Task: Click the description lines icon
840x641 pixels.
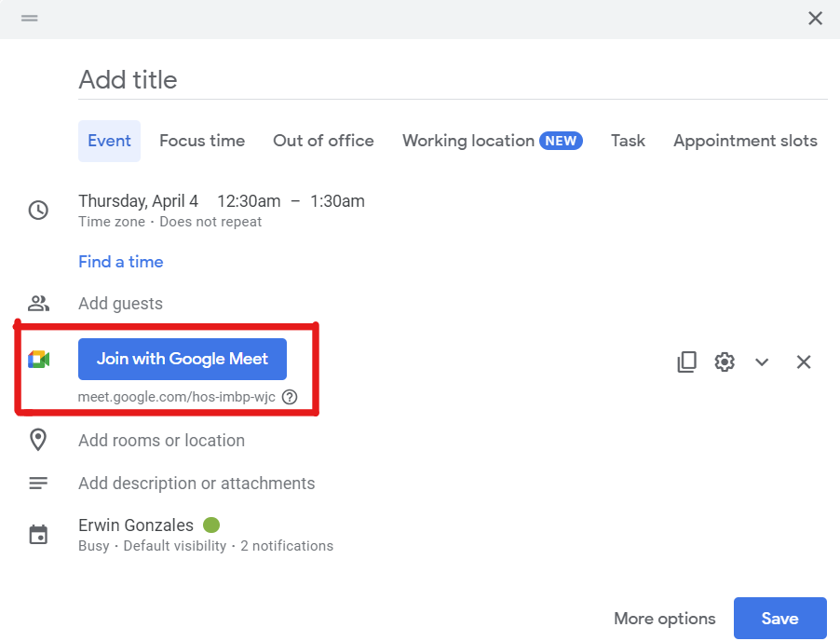Action: point(38,484)
